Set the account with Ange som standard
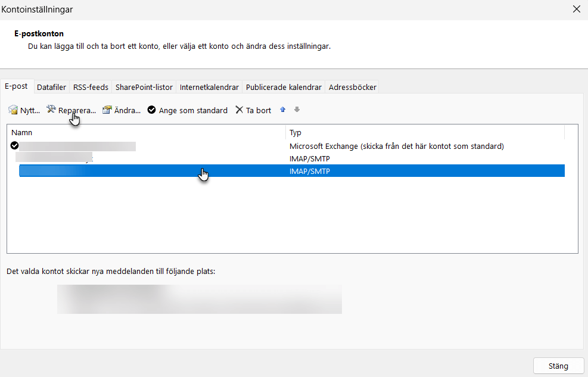This screenshot has width=588, height=377. 188,110
